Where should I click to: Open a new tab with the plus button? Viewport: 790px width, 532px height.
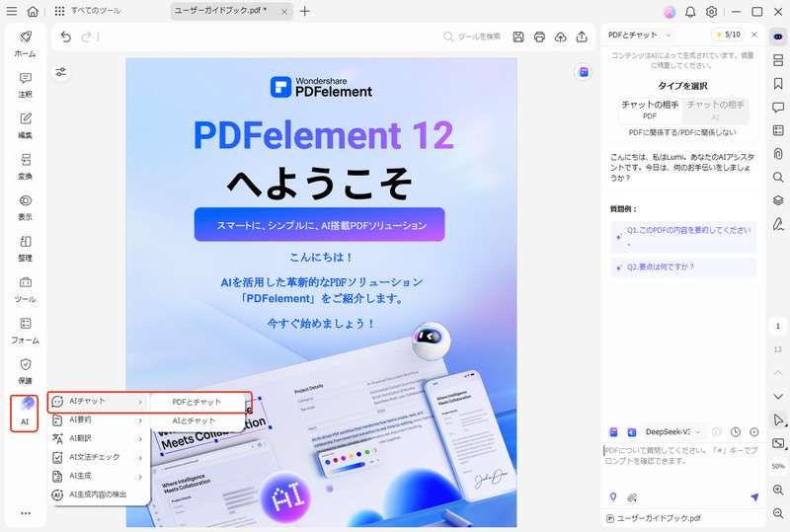305,11
